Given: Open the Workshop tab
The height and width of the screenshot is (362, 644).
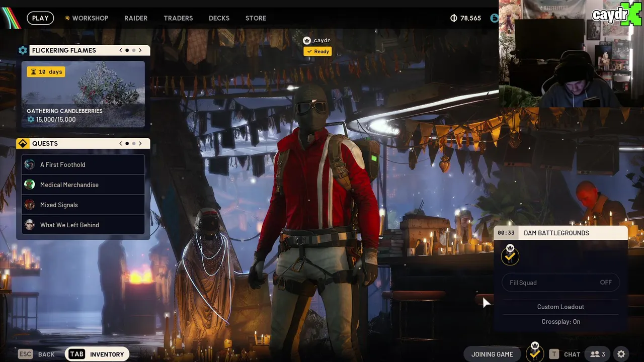Looking at the screenshot, I should [x=90, y=18].
